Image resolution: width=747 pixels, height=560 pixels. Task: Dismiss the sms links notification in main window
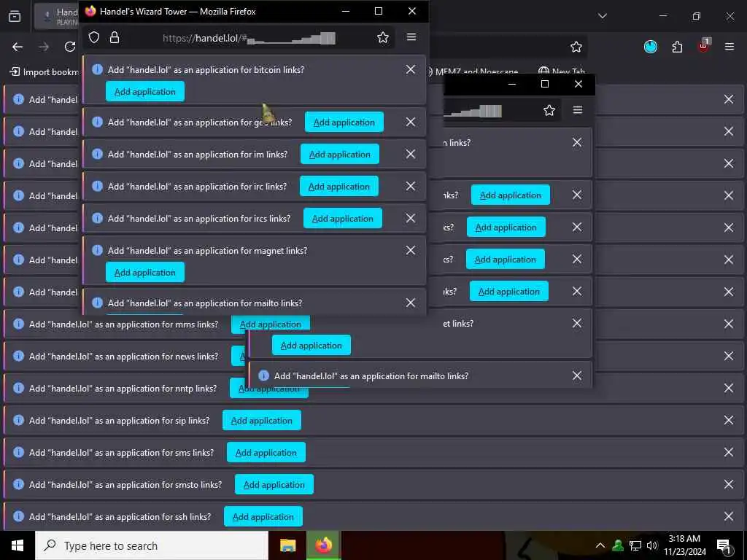(729, 452)
